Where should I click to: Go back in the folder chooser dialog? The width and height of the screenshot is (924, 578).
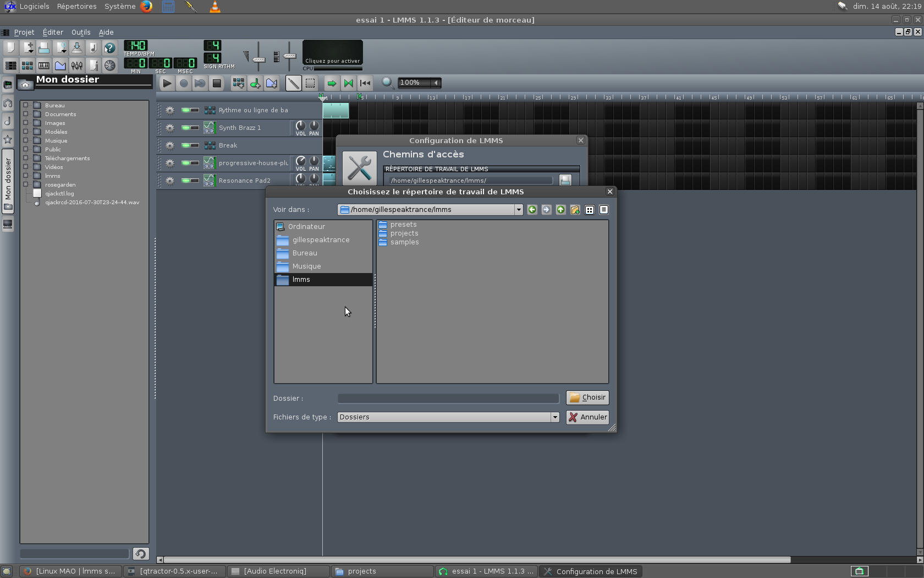click(532, 210)
